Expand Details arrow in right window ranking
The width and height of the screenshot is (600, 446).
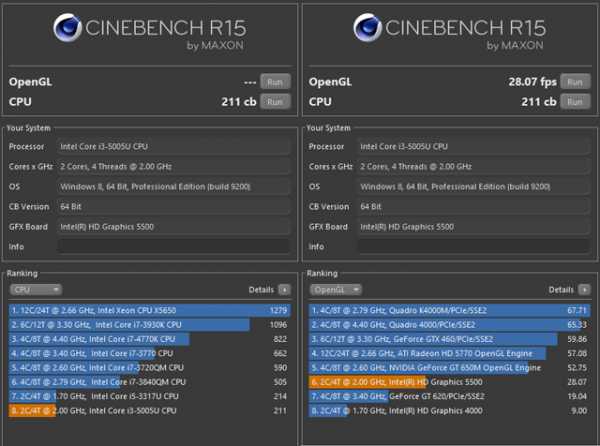584,290
